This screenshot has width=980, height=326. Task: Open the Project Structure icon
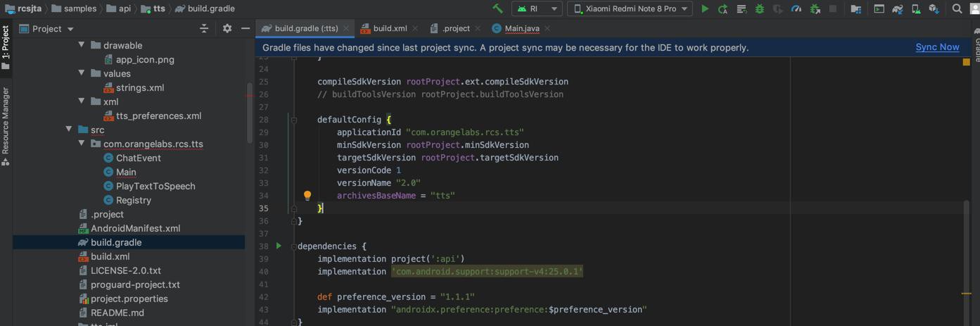coord(855,8)
